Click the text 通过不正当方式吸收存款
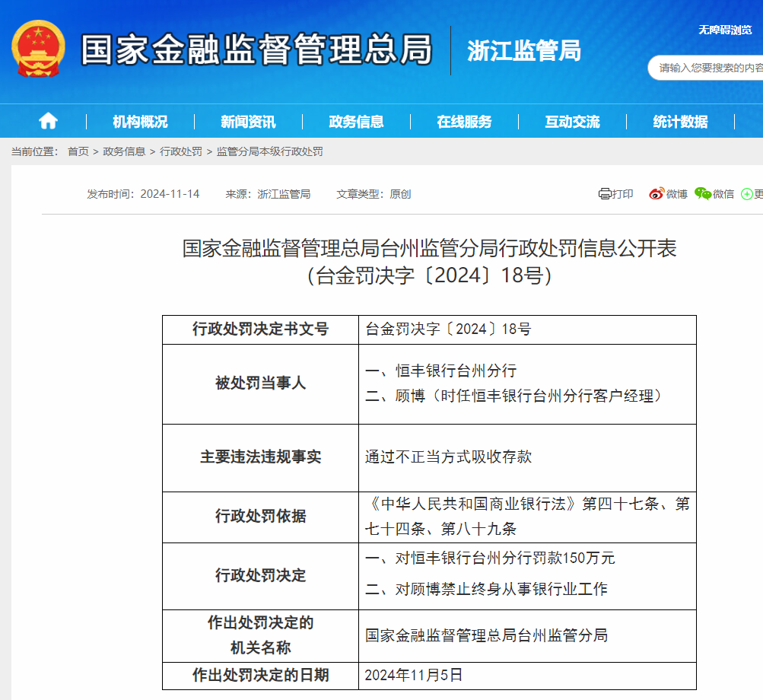The width and height of the screenshot is (763, 700). pyautogui.click(x=448, y=457)
